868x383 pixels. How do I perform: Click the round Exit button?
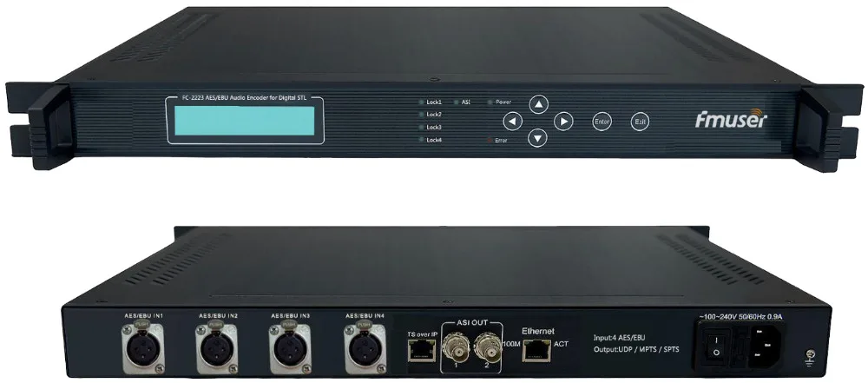point(640,122)
